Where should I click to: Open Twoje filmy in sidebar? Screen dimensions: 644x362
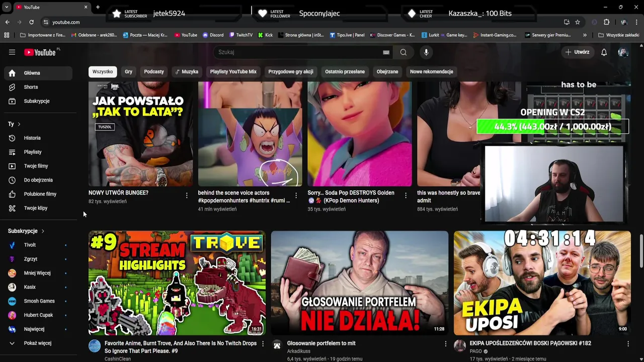tap(38, 166)
